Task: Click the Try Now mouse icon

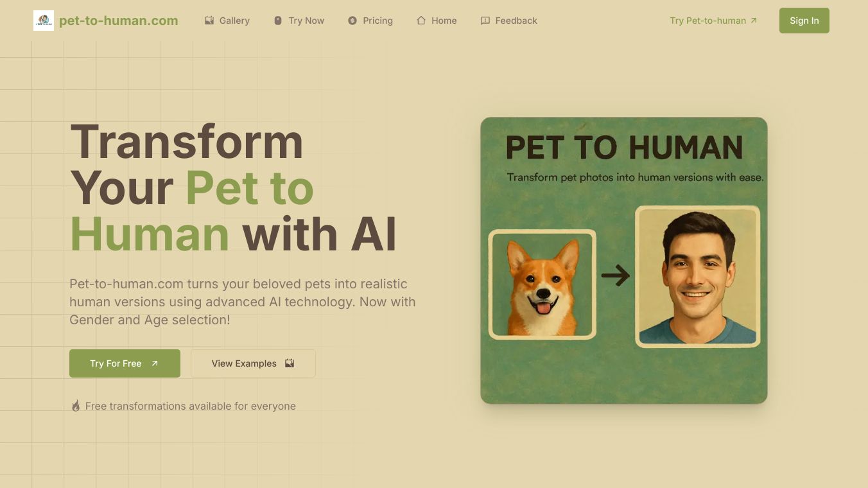Action: pyautogui.click(x=278, y=21)
